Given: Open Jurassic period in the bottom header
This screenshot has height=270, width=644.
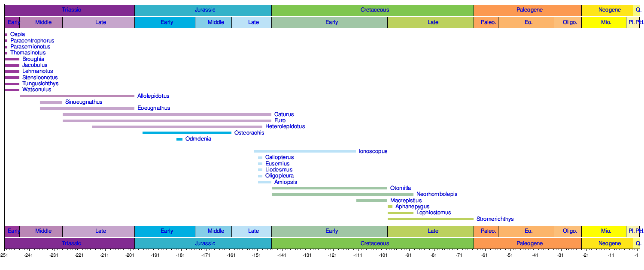Looking at the screenshot, I should click(205, 243).
